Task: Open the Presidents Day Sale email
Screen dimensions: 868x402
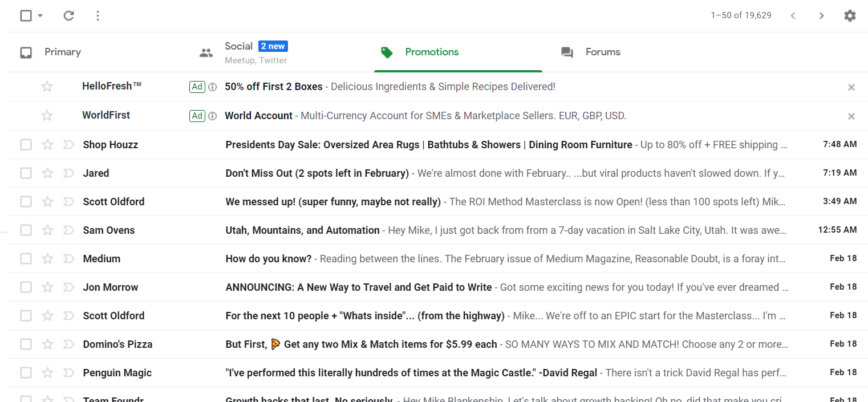Action: [437, 145]
